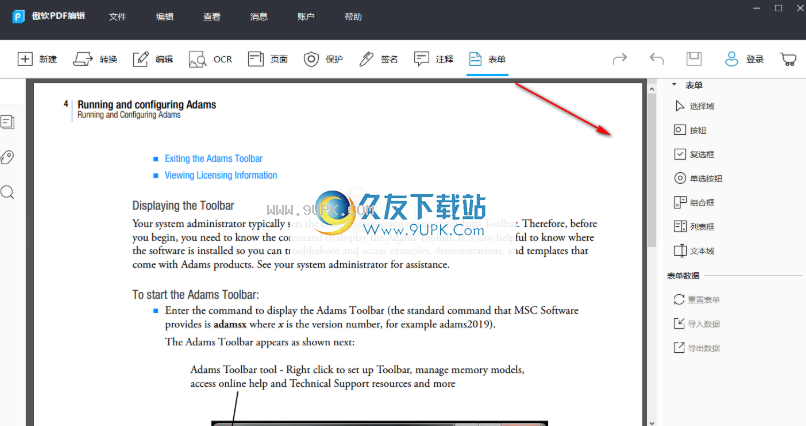Open the 账户 (Account) menu
The height and width of the screenshot is (426, 806).
pyautogui.click(x=306, y=16)
